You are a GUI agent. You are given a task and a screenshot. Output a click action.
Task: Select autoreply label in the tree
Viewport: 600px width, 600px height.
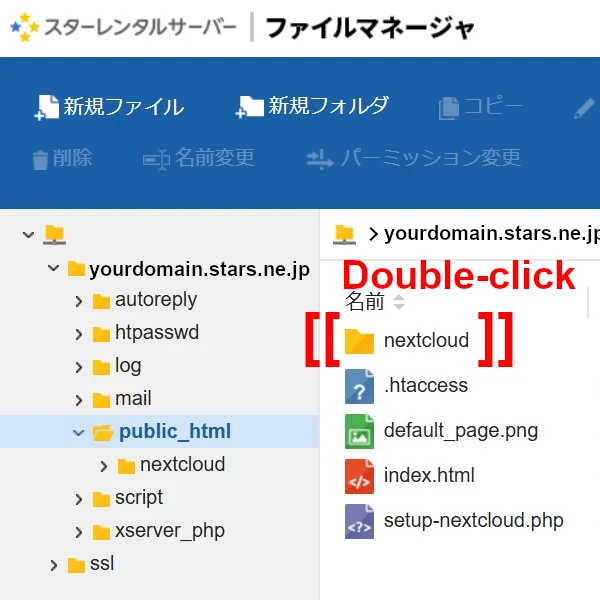click(156, 300)
